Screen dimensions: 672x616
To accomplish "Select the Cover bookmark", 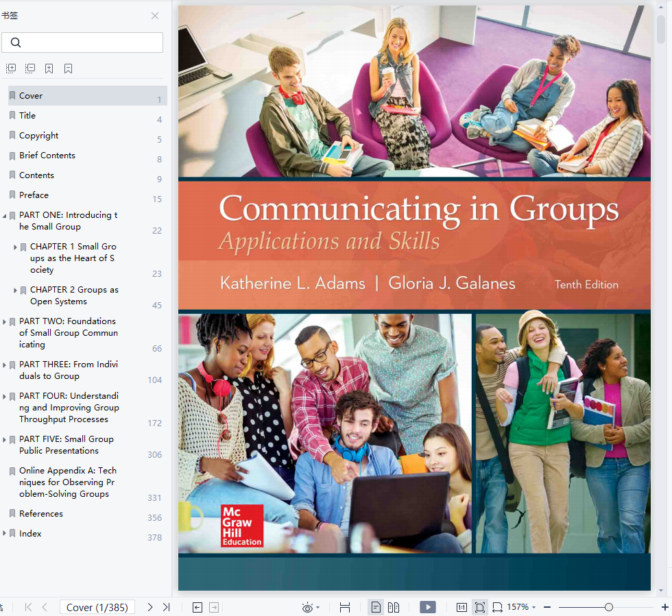I will tap(88, 95).
